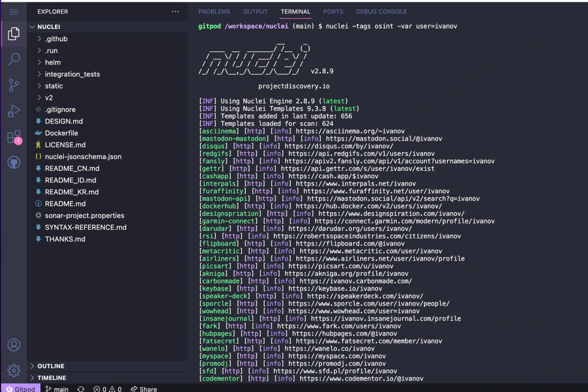Open the Explorer more actions ellipsis
Image resolution: width=588 pixels, height=392 pixels.
(x=175, y=11)
